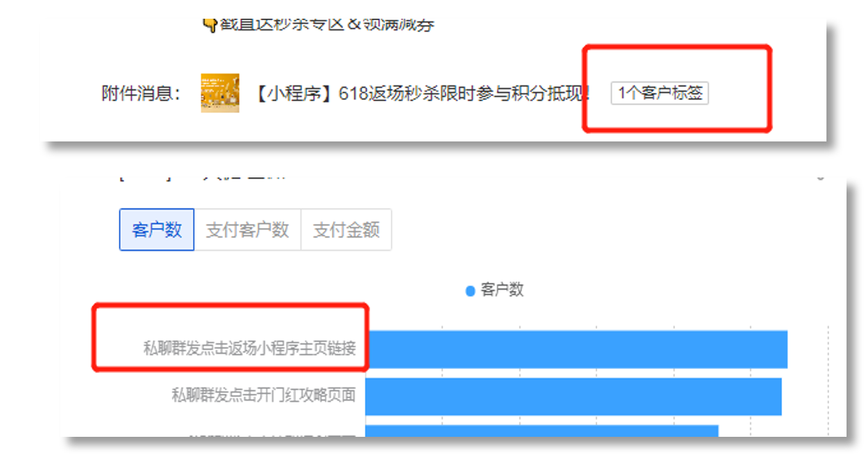Click the small arrow at chart panel's top-right
Viewport: 868px width, 459px height.
coord(820,178)
